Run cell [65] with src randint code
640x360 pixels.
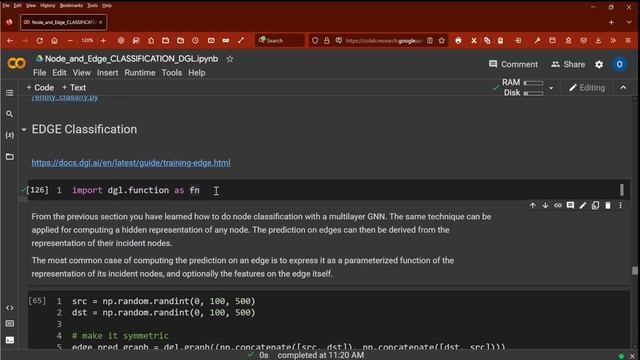coord(37,301)
